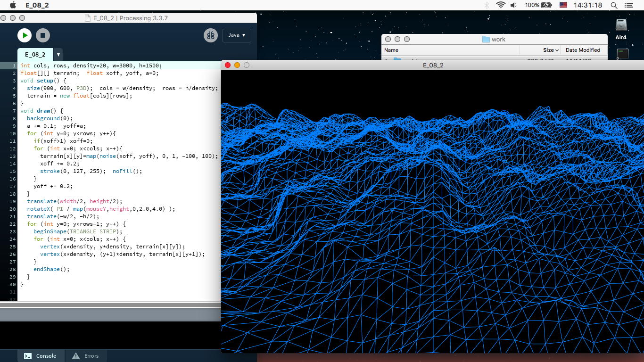The image size is (644, 362).
Task: Click the Wi-Fi status icon
Action: point(500,5)
